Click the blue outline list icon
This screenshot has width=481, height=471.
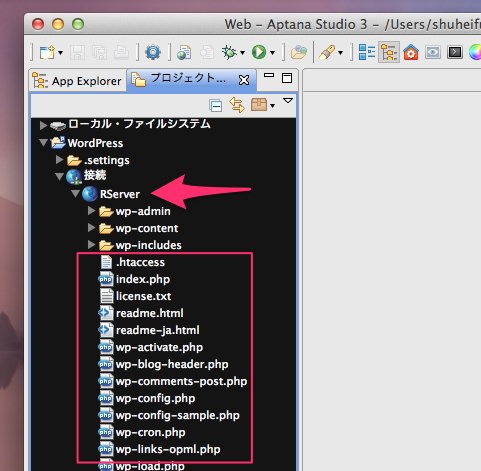367,52
